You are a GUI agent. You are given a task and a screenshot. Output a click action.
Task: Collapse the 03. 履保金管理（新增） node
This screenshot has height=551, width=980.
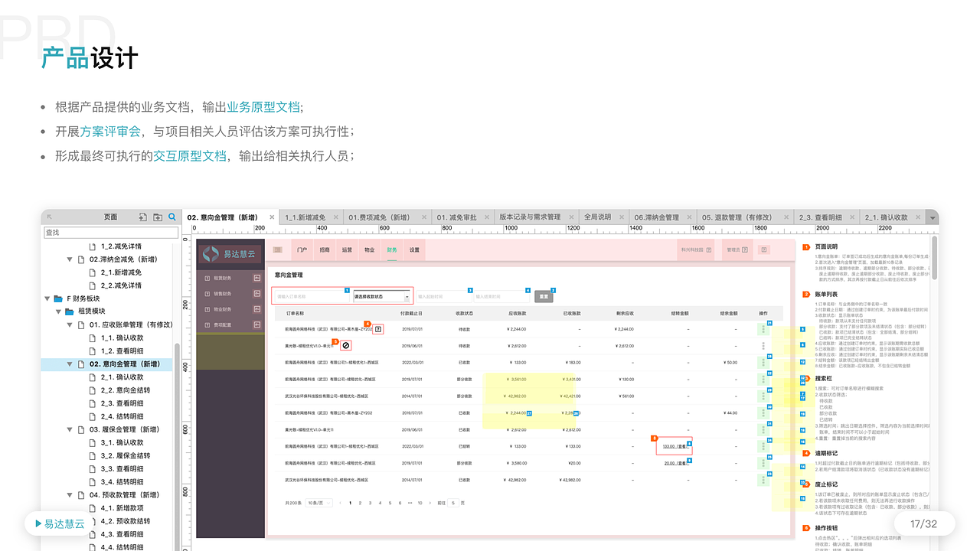click(70, 429)
